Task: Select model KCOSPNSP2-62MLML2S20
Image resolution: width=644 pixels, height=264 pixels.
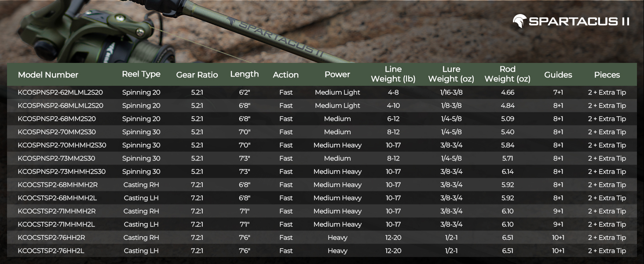Action: point(61,92)
